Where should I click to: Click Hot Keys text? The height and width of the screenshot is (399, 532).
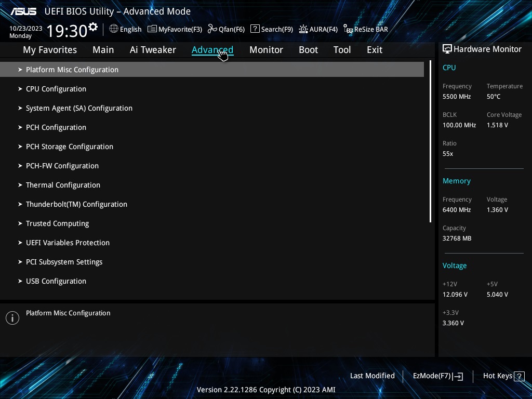point(497,376)
